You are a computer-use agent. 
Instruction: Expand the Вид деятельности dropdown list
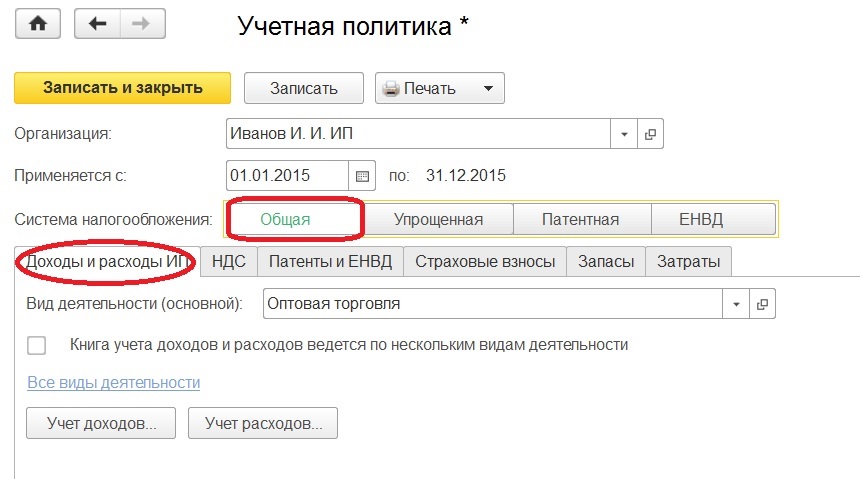[x=736, y=304]
